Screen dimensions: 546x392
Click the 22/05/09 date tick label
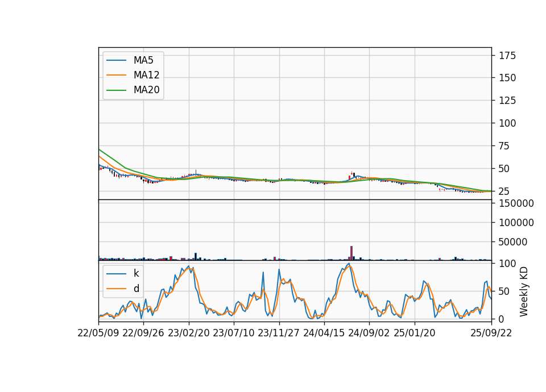[98, 333]
